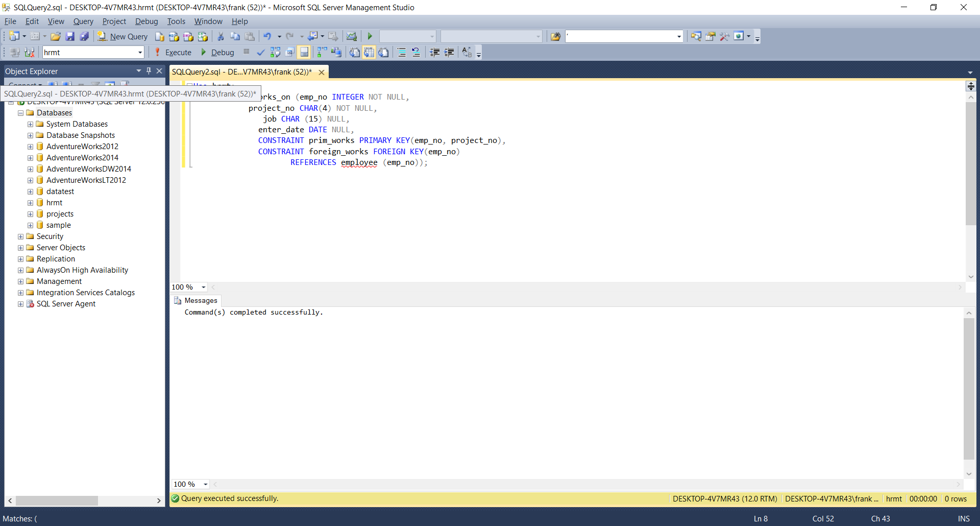Click the Parse checkmark icon
Screen dimensions: 980x526
click(x=261, y=52)
